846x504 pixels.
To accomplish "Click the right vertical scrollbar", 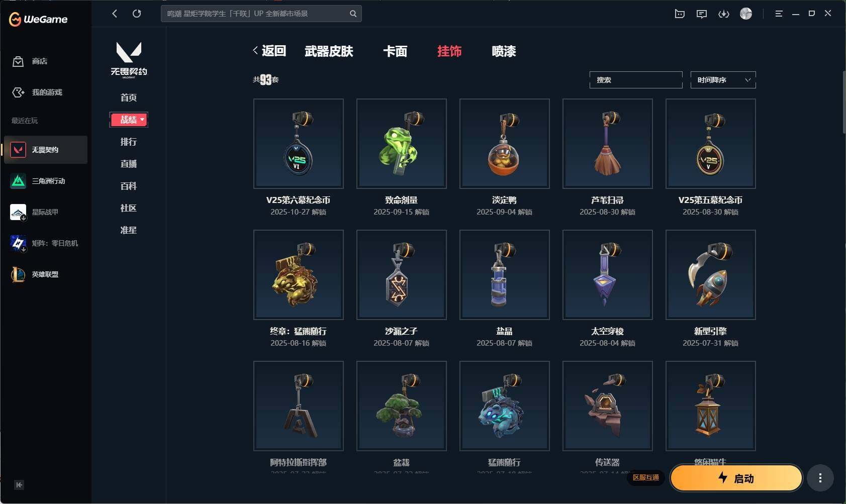I will click(x=843, y=103).
